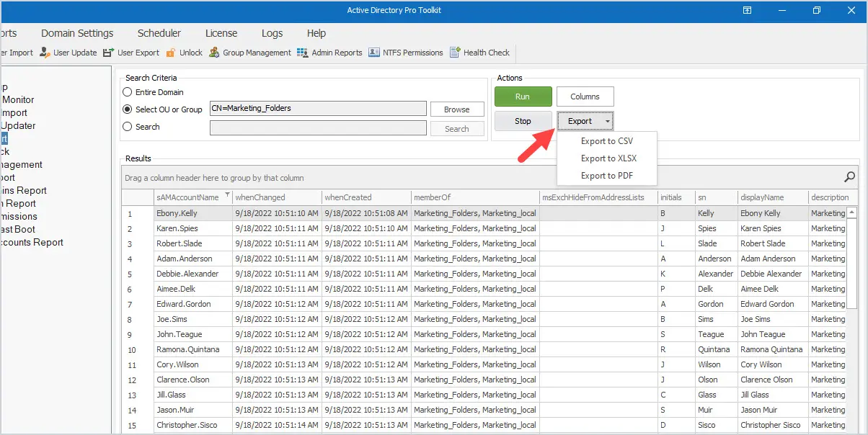
Task: Open the Domain Settings menu
Action: [77, 33]
